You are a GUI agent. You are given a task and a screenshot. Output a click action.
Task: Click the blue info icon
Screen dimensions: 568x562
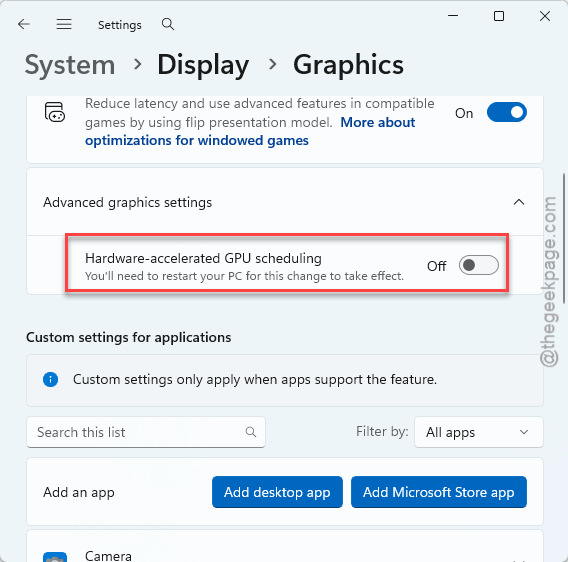tap(50, 380)
